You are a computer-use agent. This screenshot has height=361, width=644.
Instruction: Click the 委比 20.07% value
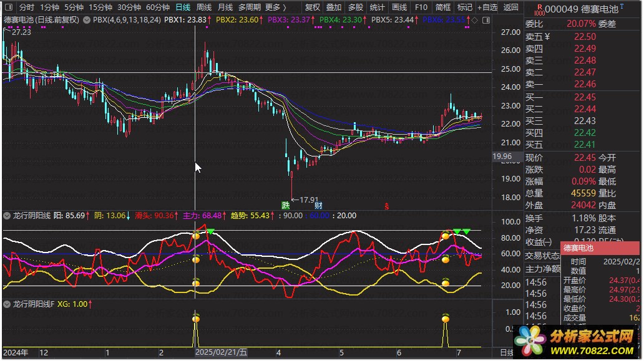581,24
